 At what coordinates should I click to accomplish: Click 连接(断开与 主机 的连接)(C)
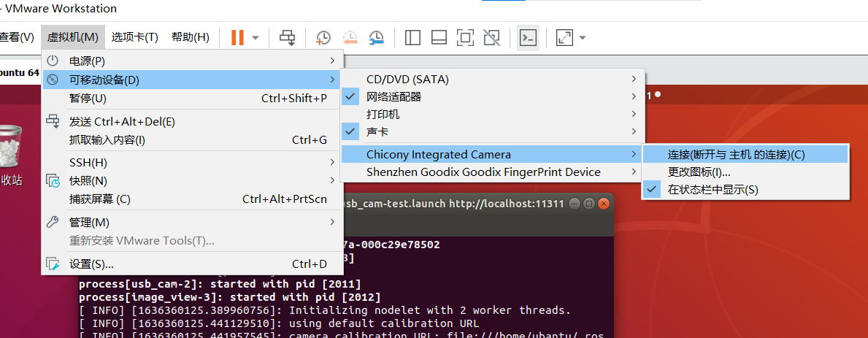(745, 154)
